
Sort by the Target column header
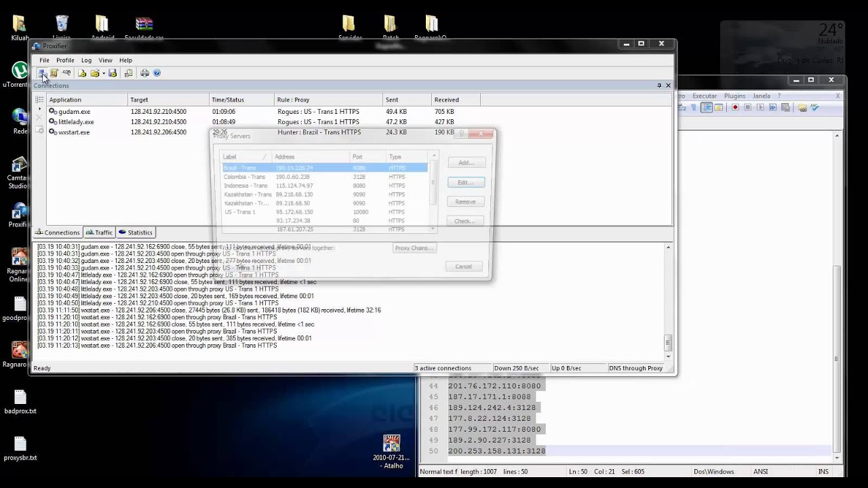[168, 100]
